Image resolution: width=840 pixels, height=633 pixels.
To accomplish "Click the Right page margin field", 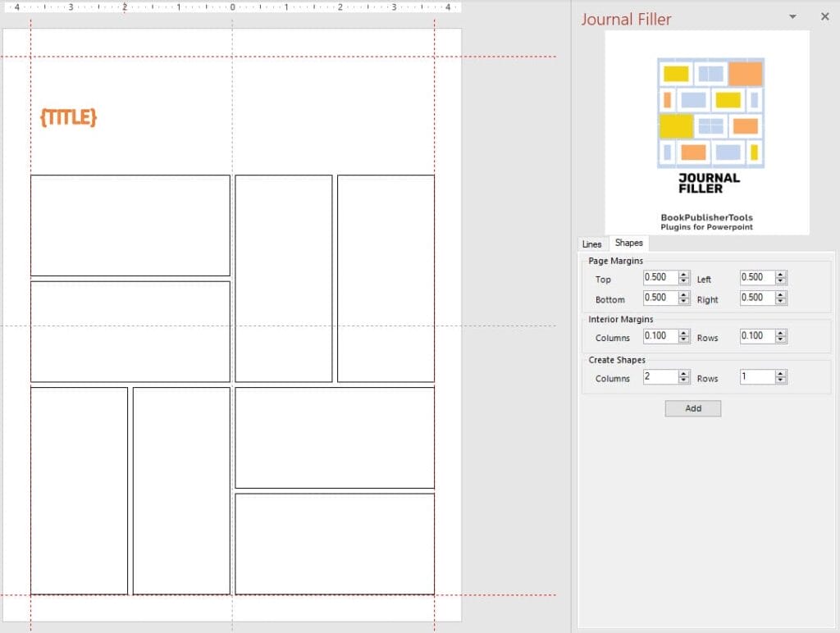I will coord(756,298).
